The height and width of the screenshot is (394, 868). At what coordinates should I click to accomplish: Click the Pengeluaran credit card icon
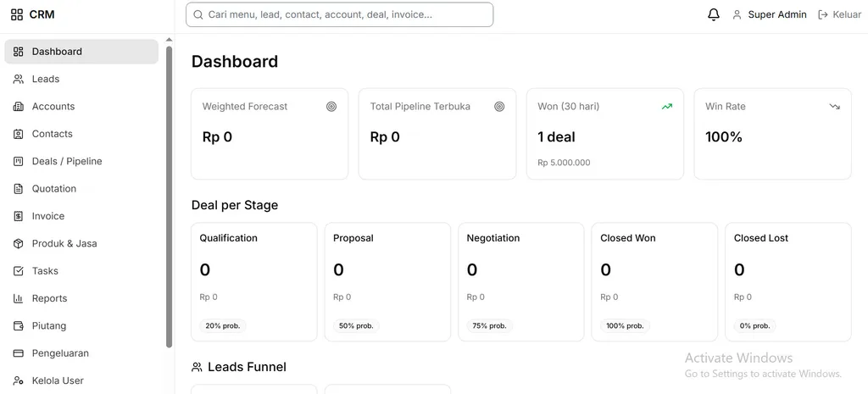point(19,353)
